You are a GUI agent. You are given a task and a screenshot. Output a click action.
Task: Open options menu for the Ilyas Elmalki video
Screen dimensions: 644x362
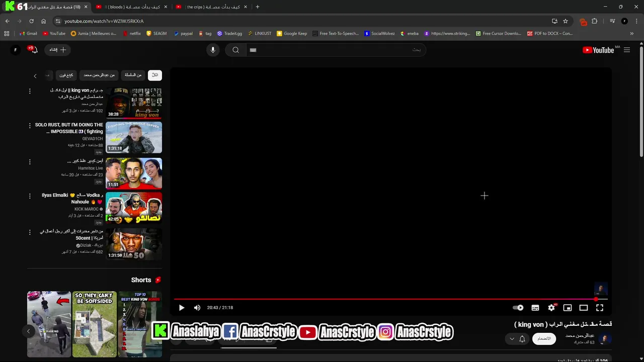30,196
